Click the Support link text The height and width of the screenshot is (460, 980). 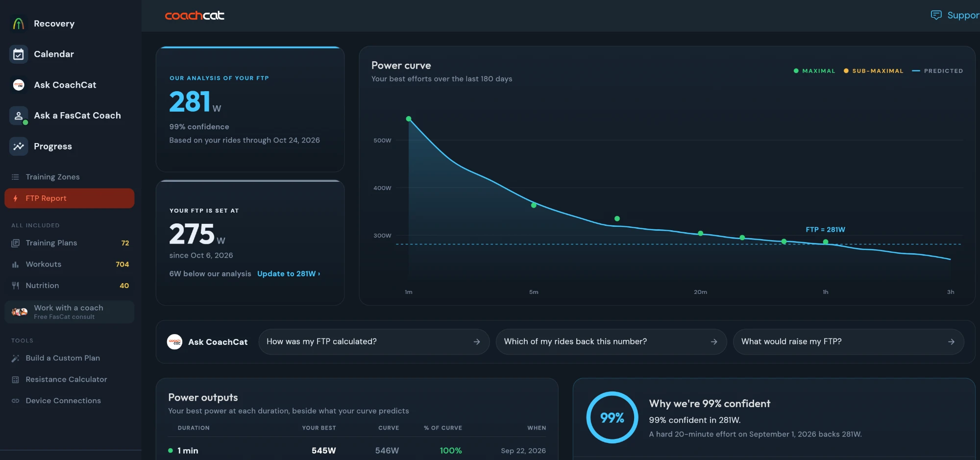pos(963,15)
